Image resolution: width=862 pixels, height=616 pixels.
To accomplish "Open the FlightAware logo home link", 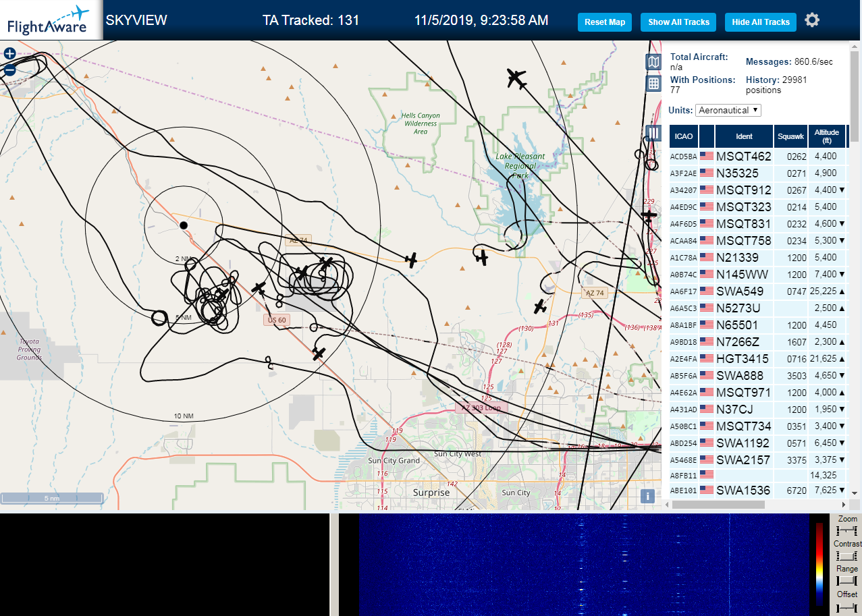I will (51, 20).
